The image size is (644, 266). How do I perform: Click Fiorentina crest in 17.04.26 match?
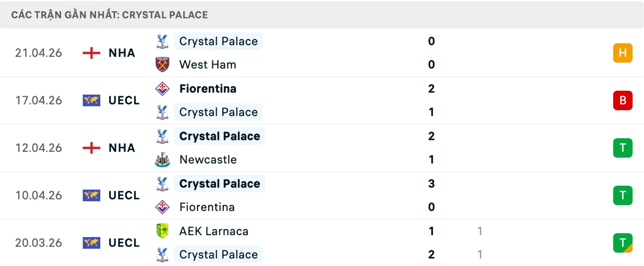click(x=162, y=89)
